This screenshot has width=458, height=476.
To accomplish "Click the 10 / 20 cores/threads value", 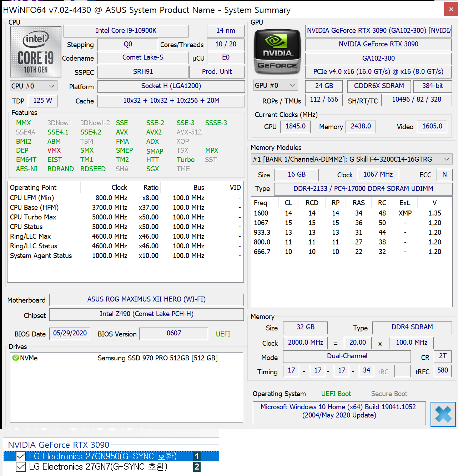I will tap(226, 44).
